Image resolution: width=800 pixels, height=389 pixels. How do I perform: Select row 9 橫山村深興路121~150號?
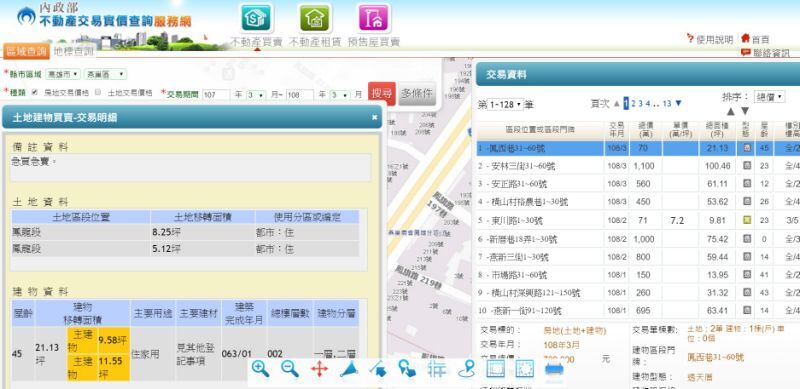638,293
